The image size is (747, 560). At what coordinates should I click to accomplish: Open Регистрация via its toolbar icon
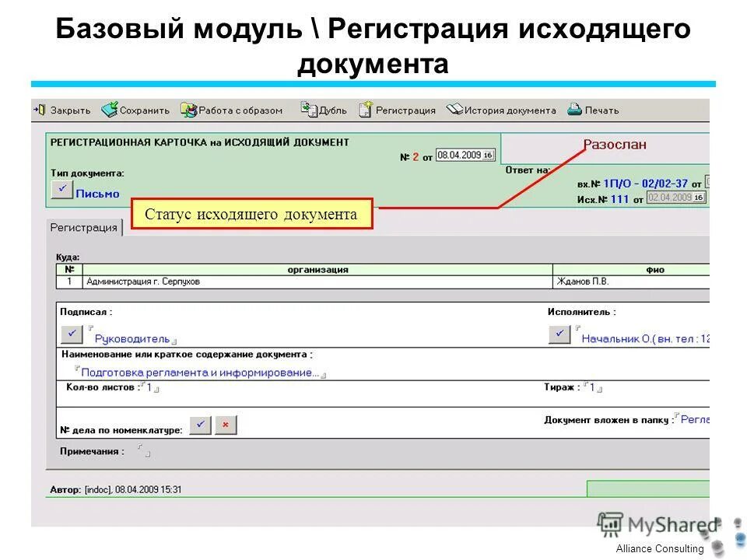click(363, 110)
